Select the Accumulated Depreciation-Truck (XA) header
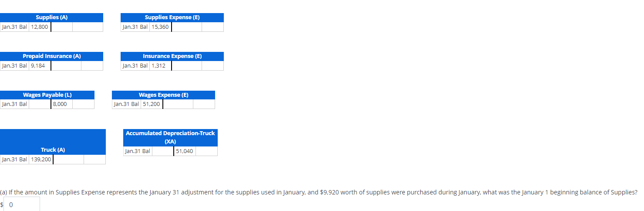The image size is (644, 211). [170, 137]
